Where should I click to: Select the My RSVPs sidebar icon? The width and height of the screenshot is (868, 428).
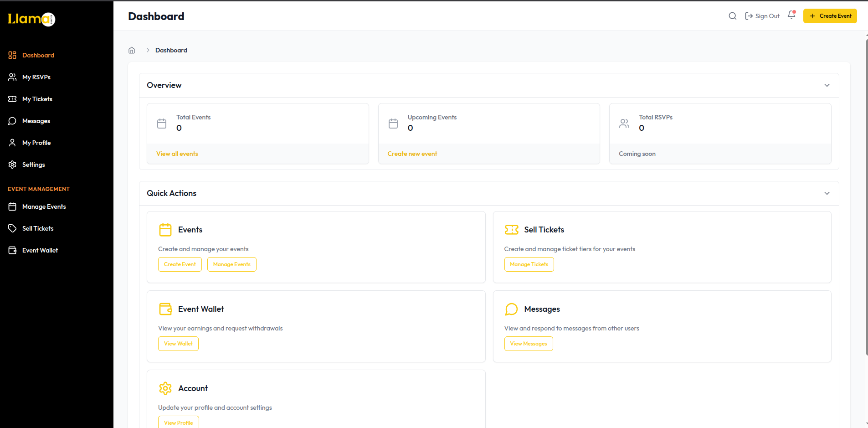point(12,77)
